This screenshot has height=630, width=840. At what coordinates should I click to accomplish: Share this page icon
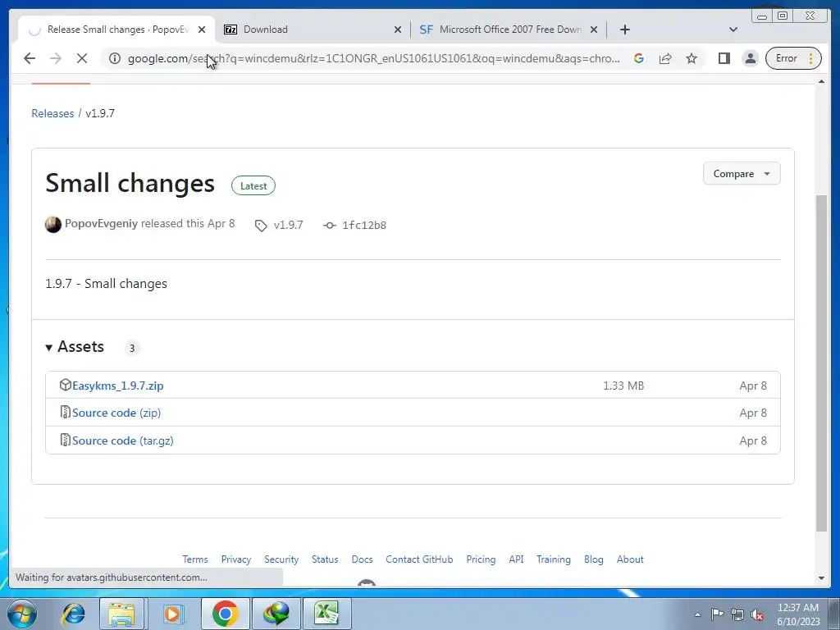(665, 58)
